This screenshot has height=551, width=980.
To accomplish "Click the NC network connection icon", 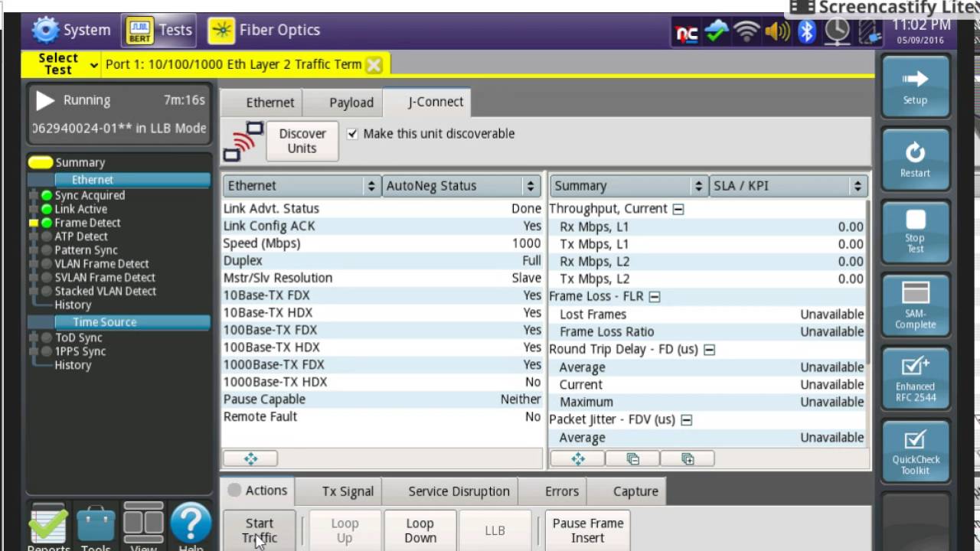I will (686, 31).
